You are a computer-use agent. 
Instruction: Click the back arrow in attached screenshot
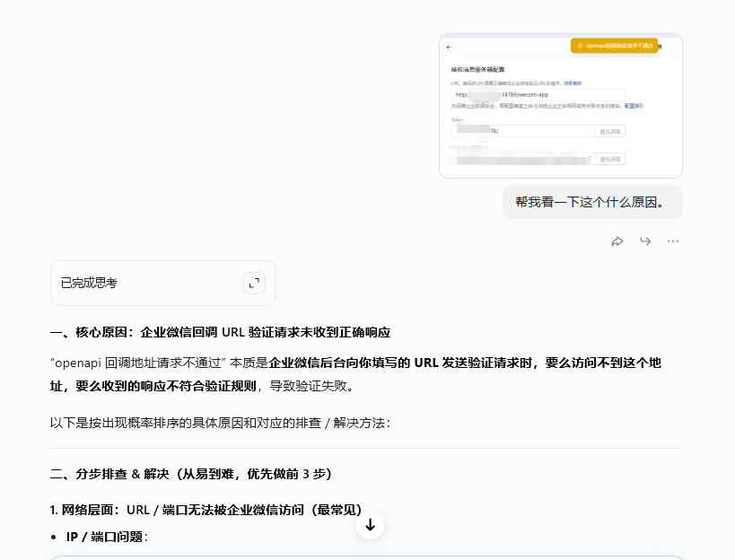tap(449, 47)
